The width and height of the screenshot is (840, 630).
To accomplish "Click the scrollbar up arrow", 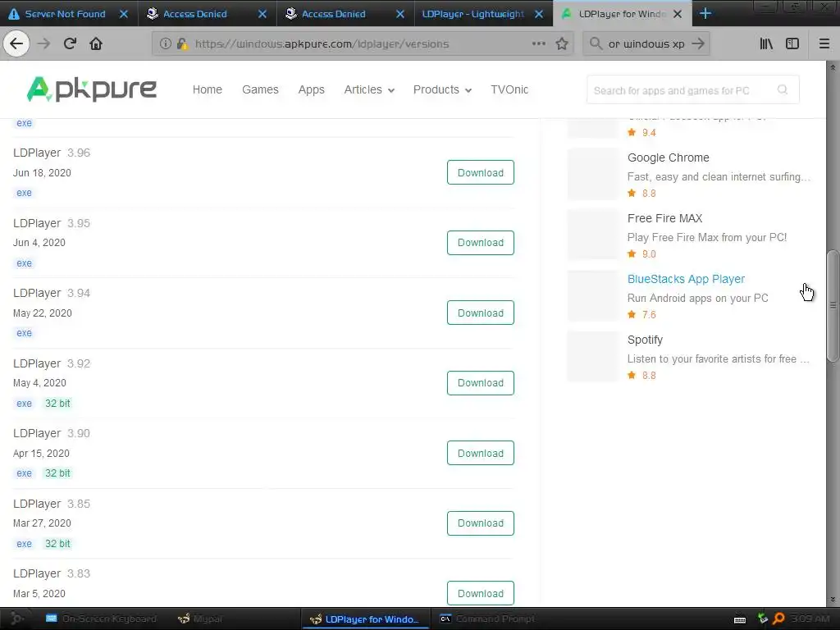I will 833,67.
